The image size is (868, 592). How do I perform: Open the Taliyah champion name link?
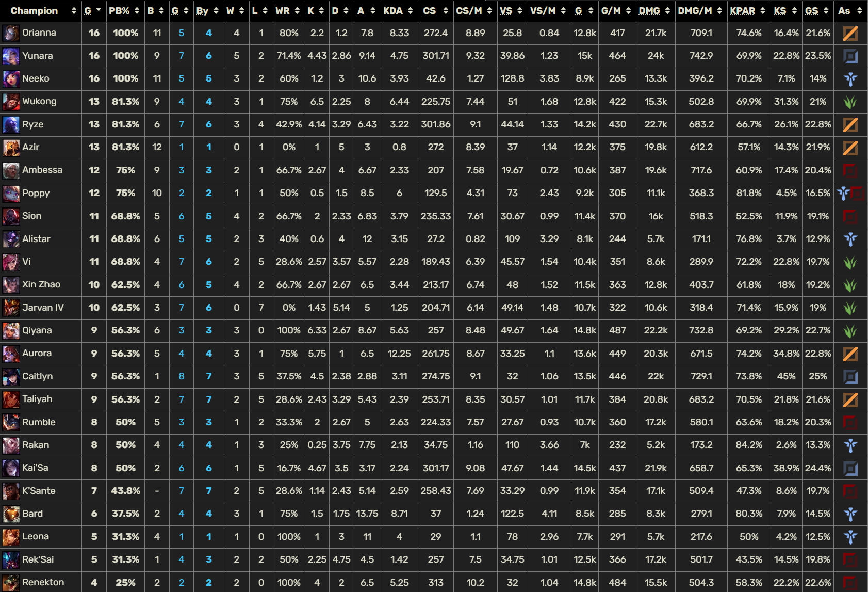(x=37, y=399)
